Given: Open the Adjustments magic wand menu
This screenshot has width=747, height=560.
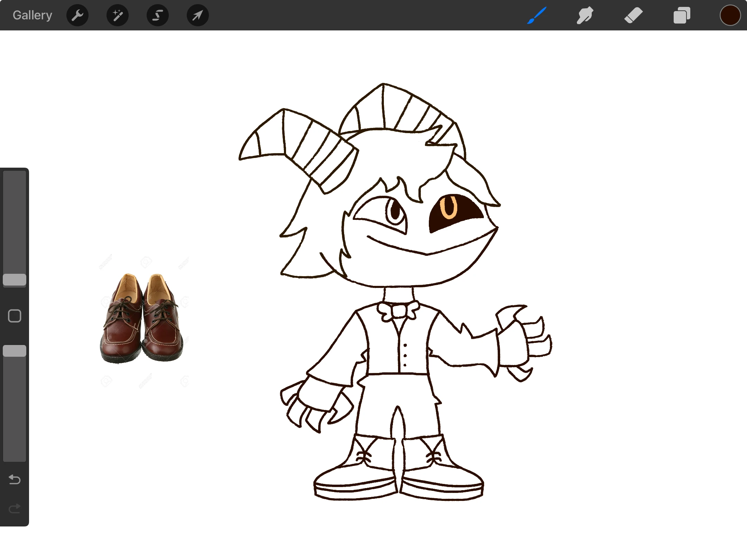Looking at the screenshot, I should 118,15.
